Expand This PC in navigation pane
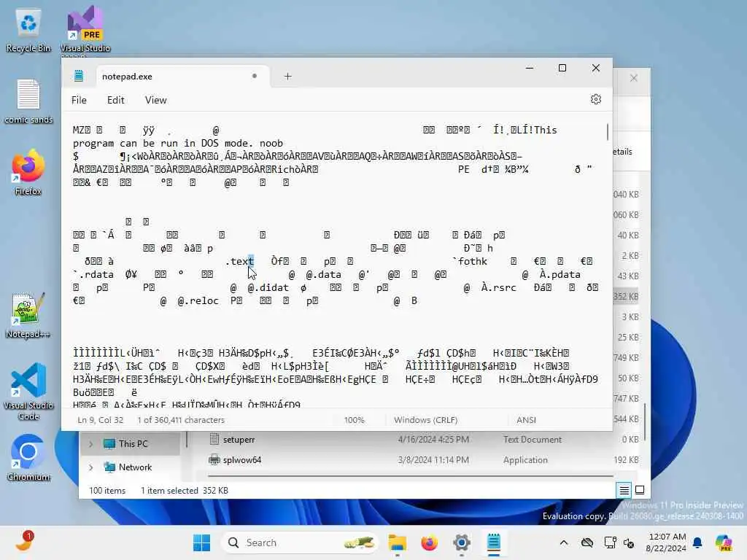Viewport: 747px width, 560px height. [90, 444]
